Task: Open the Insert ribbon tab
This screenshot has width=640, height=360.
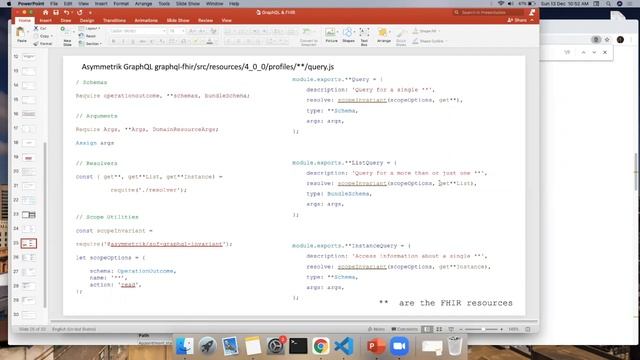Action: pos(45,20)
